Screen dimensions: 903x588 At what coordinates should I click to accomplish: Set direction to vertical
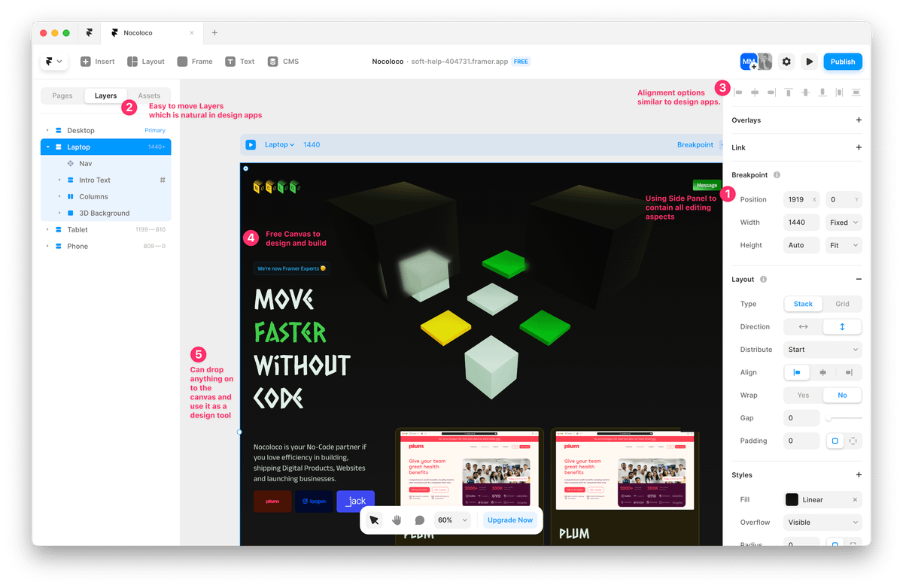(842, 327)
